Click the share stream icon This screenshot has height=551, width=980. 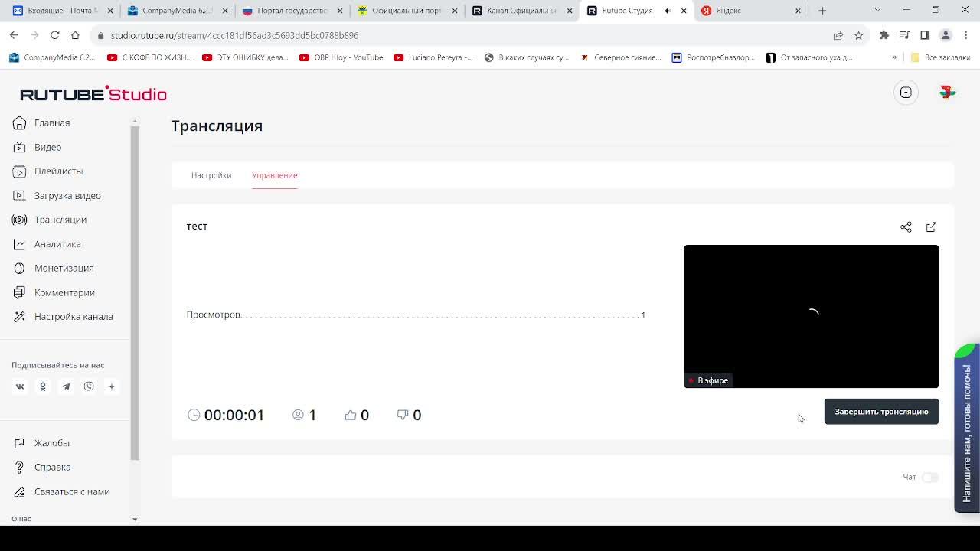pos(906,227)
